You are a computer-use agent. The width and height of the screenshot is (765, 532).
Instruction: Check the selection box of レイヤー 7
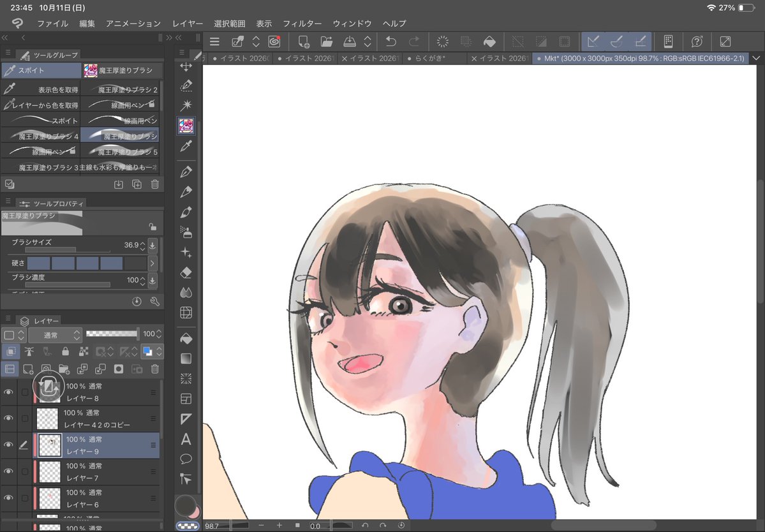24,471
